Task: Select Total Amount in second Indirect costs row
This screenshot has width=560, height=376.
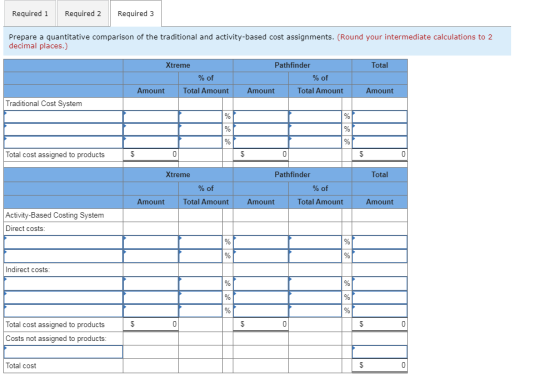Action: click(380, 297)
